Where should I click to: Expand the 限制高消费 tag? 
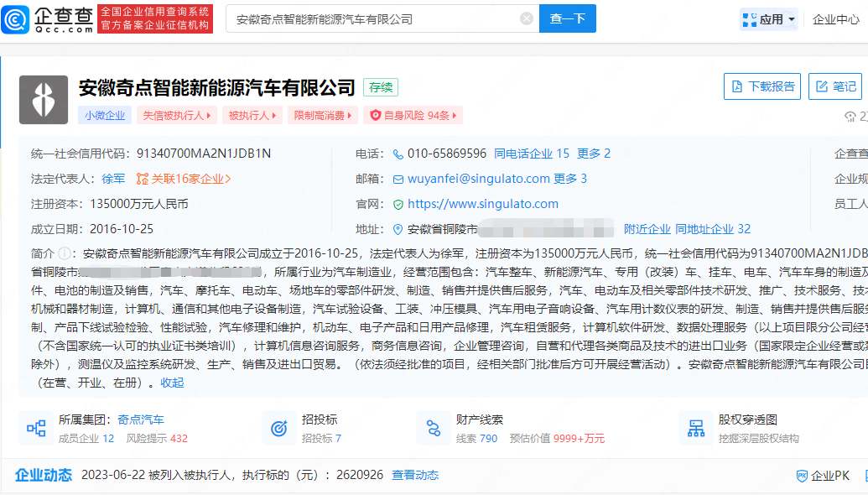coord(323,115)
